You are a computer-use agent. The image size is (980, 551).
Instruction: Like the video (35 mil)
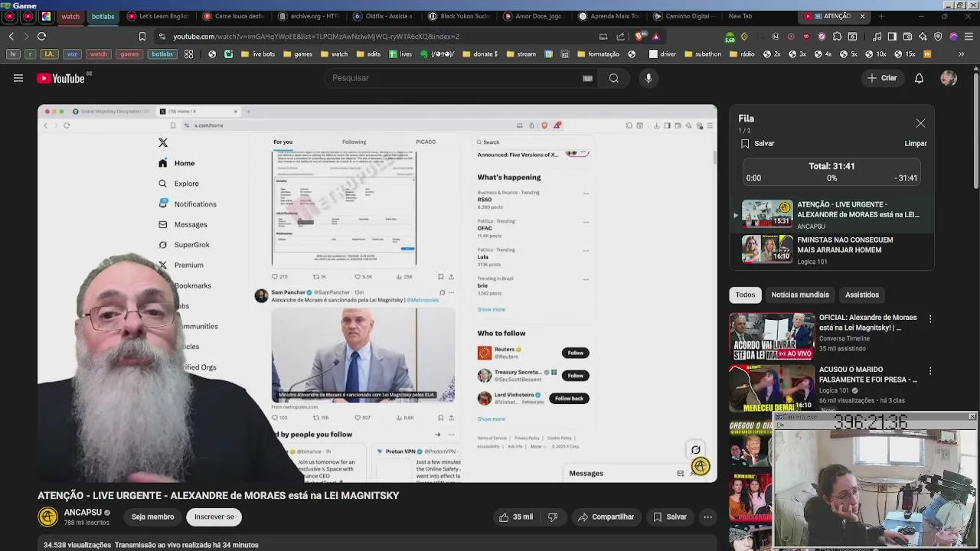point(516,517)
